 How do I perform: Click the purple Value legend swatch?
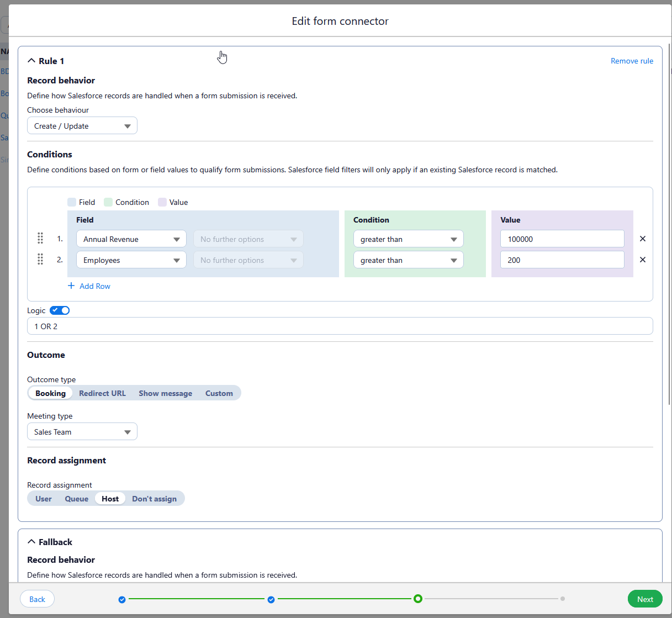click(x=162, y=202)
